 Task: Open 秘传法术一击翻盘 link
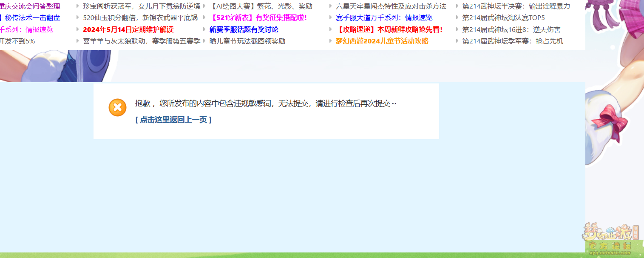(x=32, y=18)
